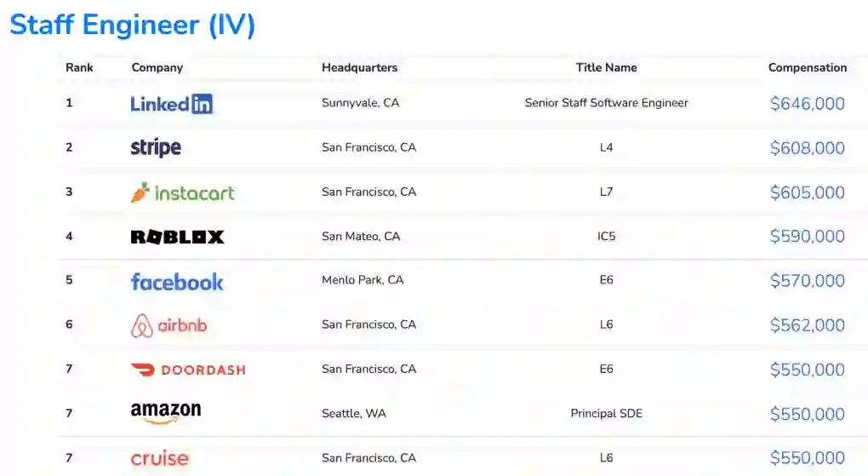The height and width of the screenshot is (476, 868).
Task: Click the Staff Engineer (IV) heading
Action: point(133,25)
